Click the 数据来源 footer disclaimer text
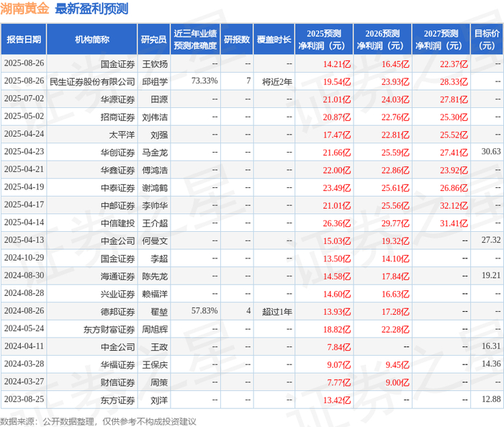 (98, 421)
